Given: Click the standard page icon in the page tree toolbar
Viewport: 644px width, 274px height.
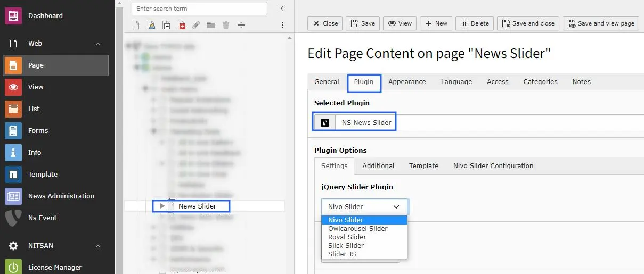Looking at the screenshot, I should click(x=136, y=25).
